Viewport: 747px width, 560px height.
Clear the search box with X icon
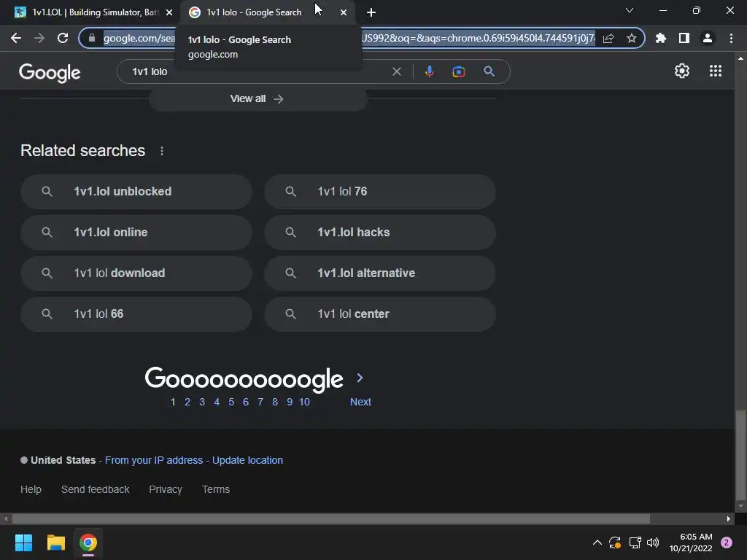396,71
